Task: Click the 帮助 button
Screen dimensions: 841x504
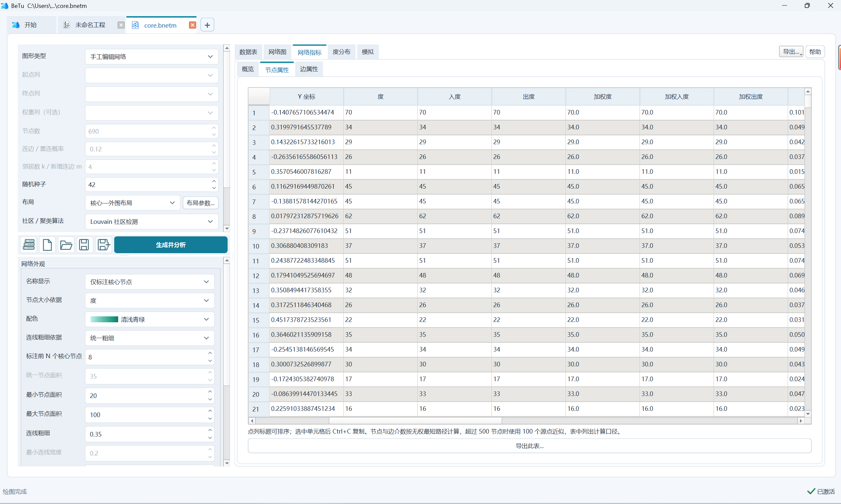Action: [815, 52]
